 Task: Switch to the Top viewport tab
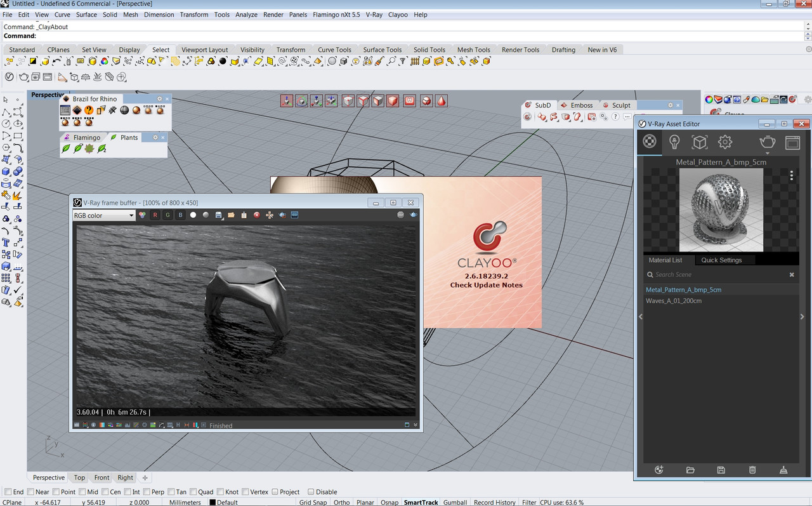79,477
